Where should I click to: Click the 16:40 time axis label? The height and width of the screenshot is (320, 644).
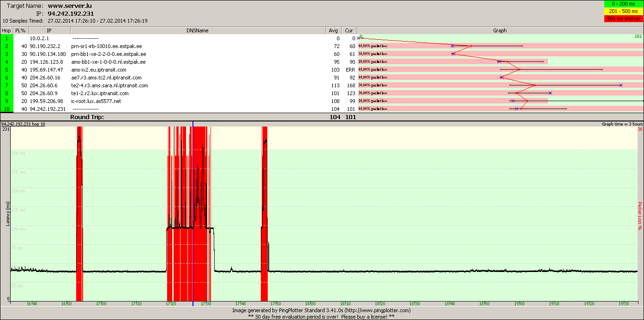[31, 304]
